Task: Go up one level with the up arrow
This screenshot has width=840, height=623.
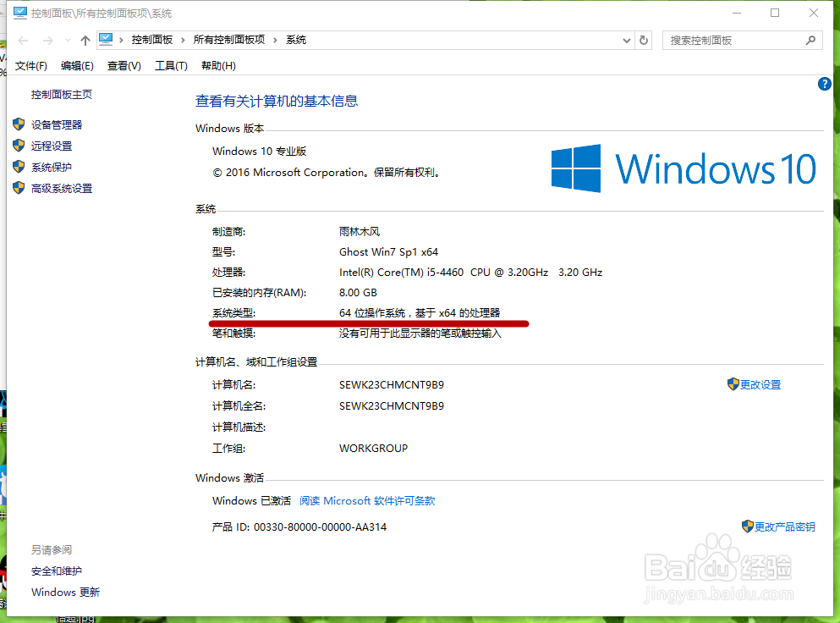Action: (85, 41)
